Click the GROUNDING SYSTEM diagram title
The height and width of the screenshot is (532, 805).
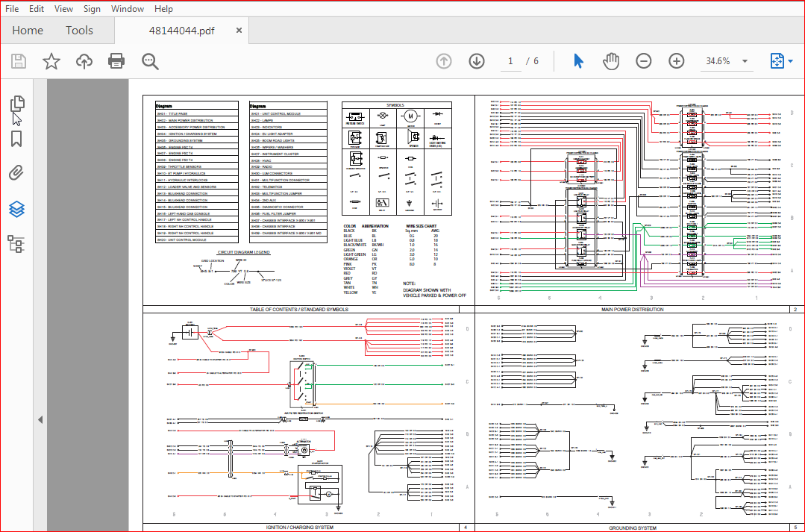point(633,528)
